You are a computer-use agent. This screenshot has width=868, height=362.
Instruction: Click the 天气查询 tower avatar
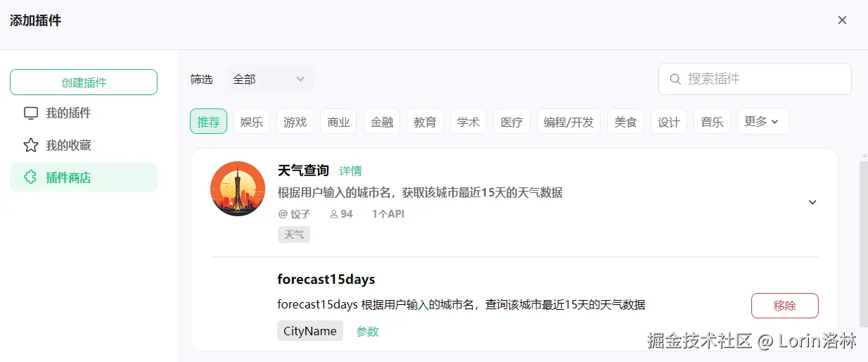238,189
